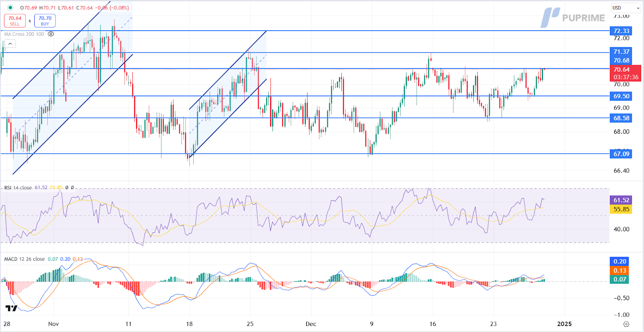Click MACD legend signal value 0.13
The height and width of the screenshot is (332, 644).
coord(78,259)
